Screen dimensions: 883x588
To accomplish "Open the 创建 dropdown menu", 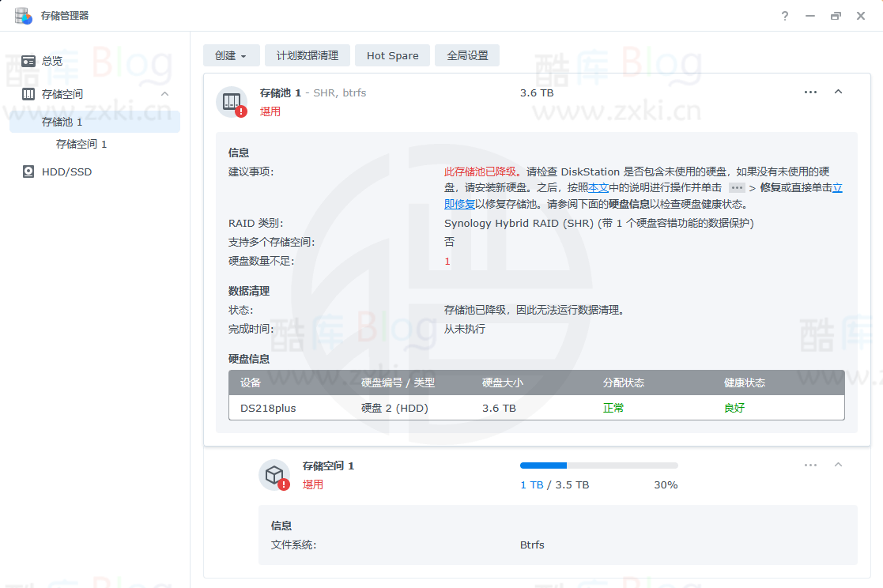I will [x=231, y=55].
